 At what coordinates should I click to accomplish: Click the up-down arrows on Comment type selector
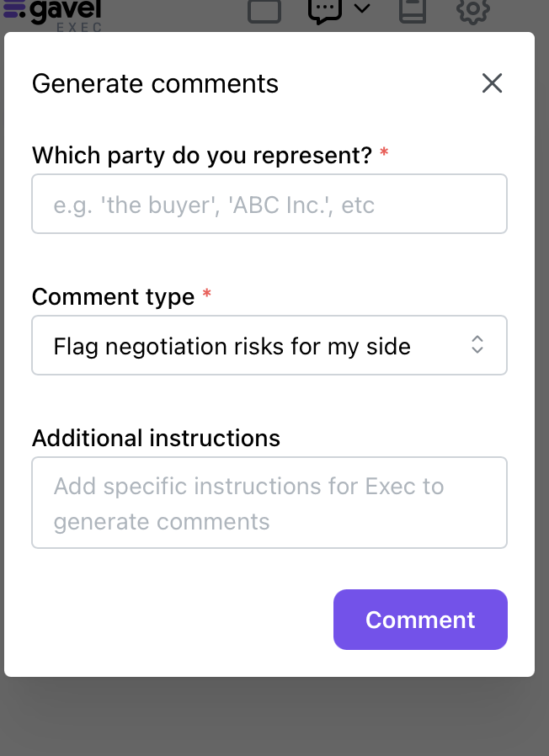point(477,345)
